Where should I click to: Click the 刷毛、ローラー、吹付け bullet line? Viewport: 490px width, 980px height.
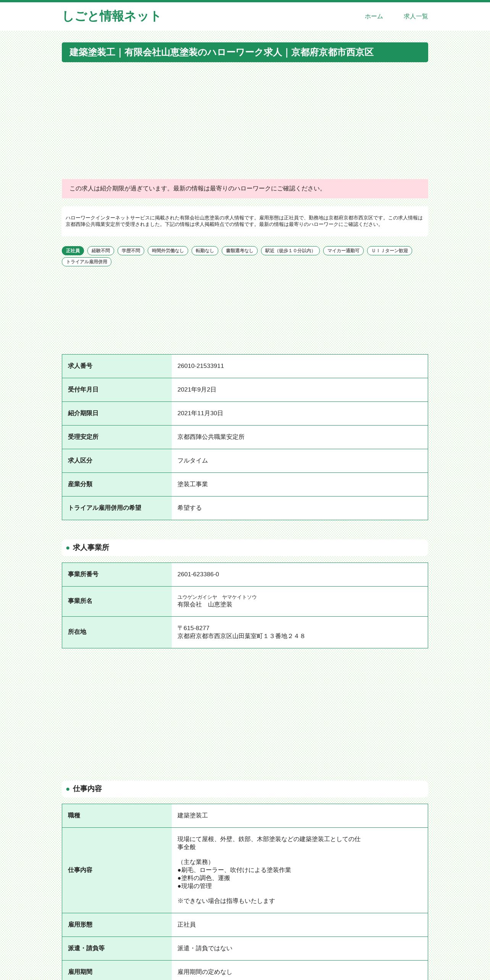click(234, 870)
